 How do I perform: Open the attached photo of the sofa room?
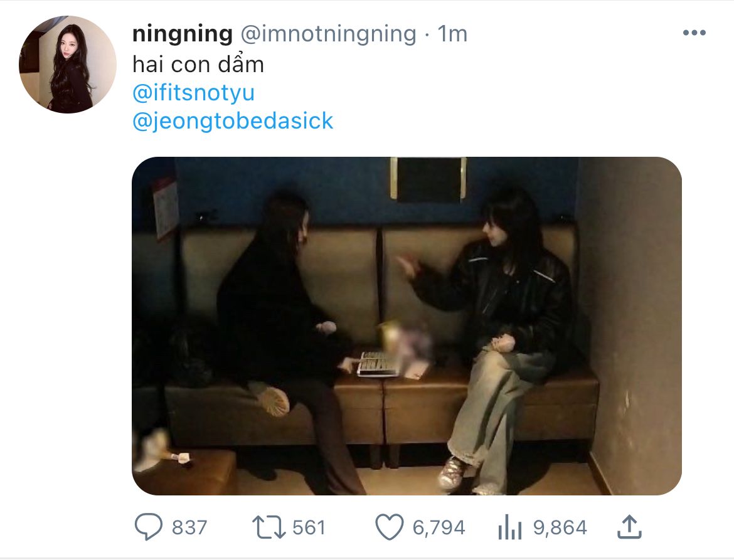[407, 325]
